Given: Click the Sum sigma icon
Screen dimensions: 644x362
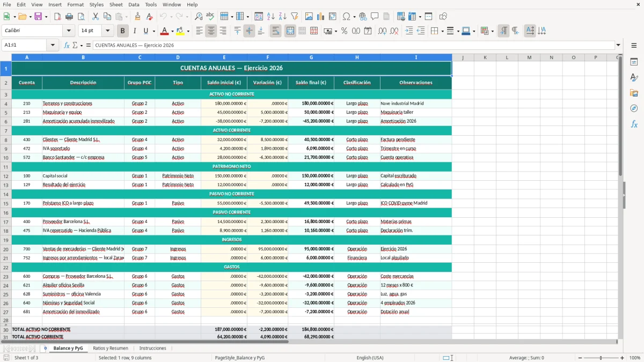Looking at the screenshot, I should pyautogui.click(x=75, y=45).
